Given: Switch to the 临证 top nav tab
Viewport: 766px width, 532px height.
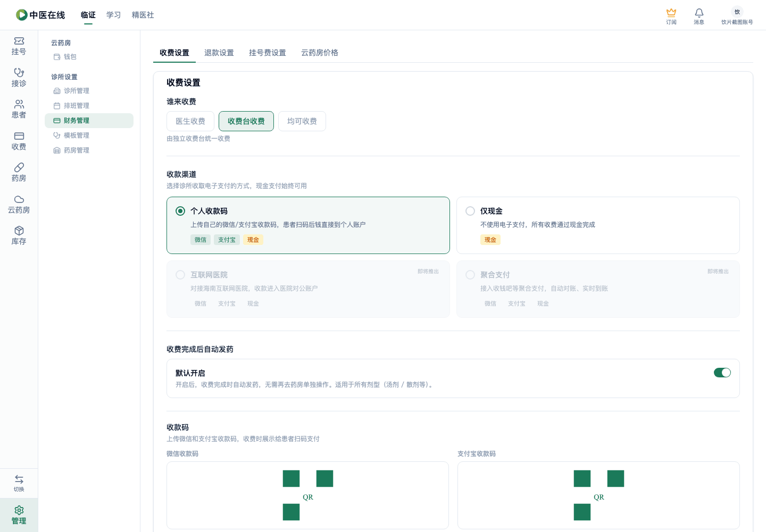Looking at the screenshot, I should (x=88, y=15).
